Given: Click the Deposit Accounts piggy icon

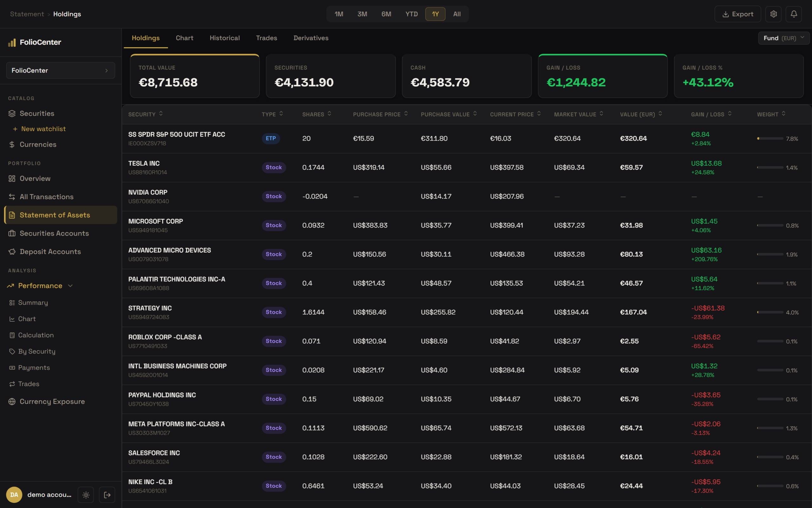Looking at the screenshot, I should (12, 252).
